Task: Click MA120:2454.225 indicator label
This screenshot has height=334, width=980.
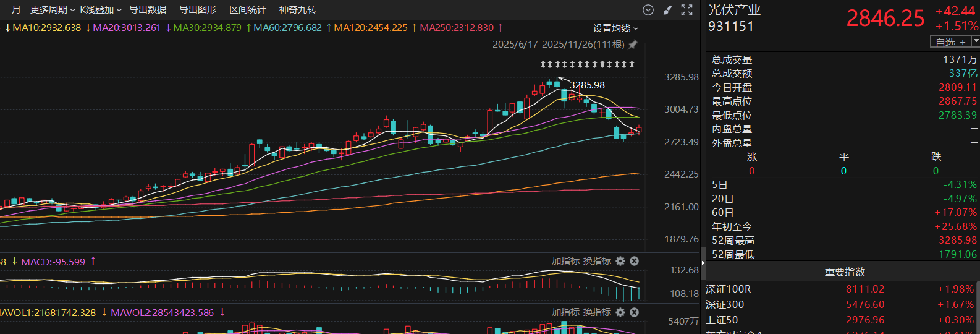Action: tap(371, 28)
